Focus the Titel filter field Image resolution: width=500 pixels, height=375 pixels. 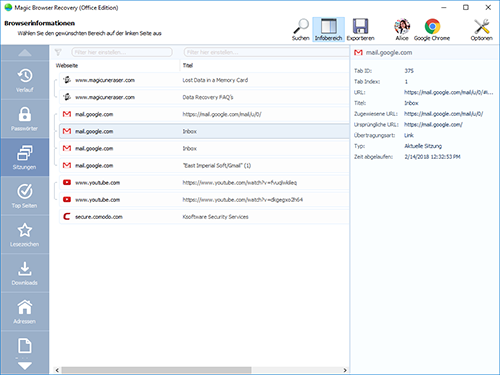(266, 52)
